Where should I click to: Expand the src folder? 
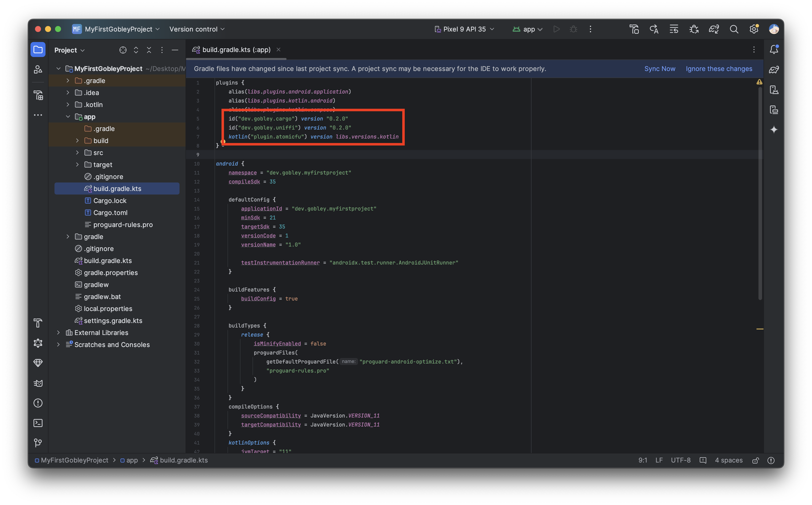(77, 153)
